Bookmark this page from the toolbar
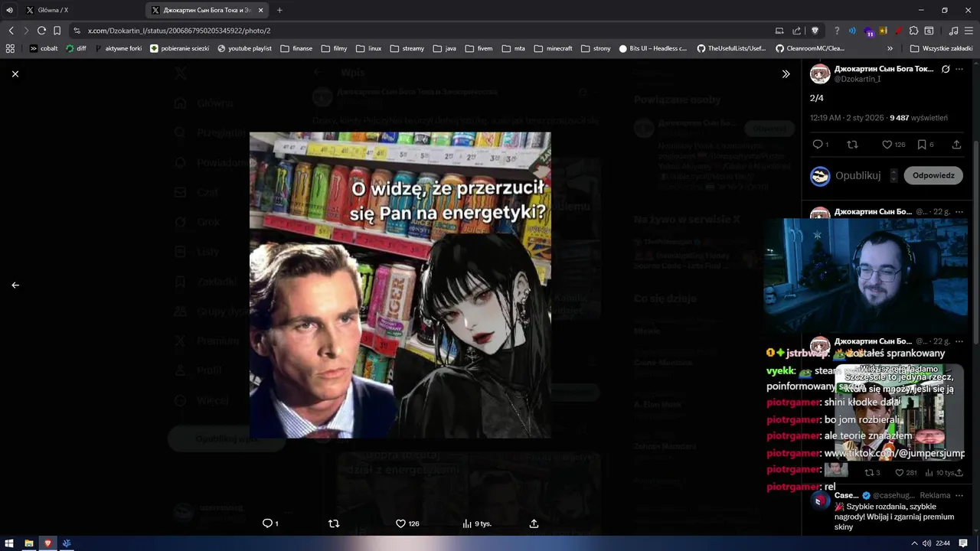 click(x=57, y=31)
